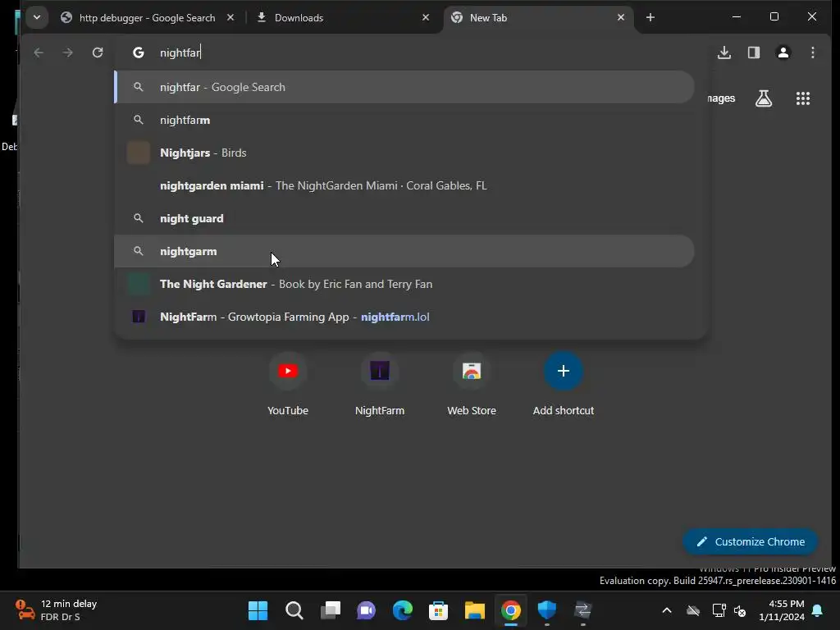Open the Google apps grid
840x630 pixels.
pos(802,98)
